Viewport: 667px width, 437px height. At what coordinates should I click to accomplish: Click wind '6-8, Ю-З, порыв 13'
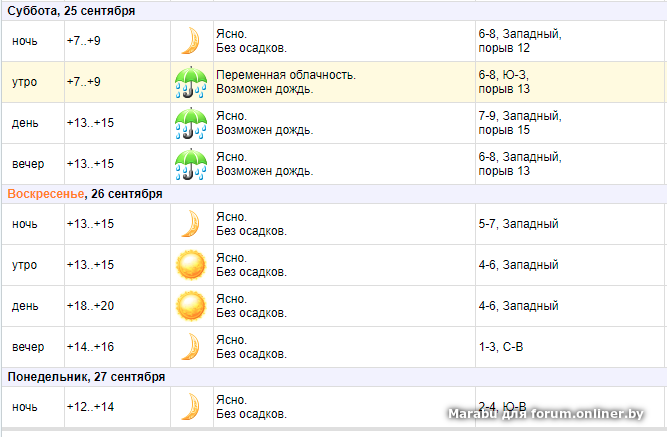(504, 82)
